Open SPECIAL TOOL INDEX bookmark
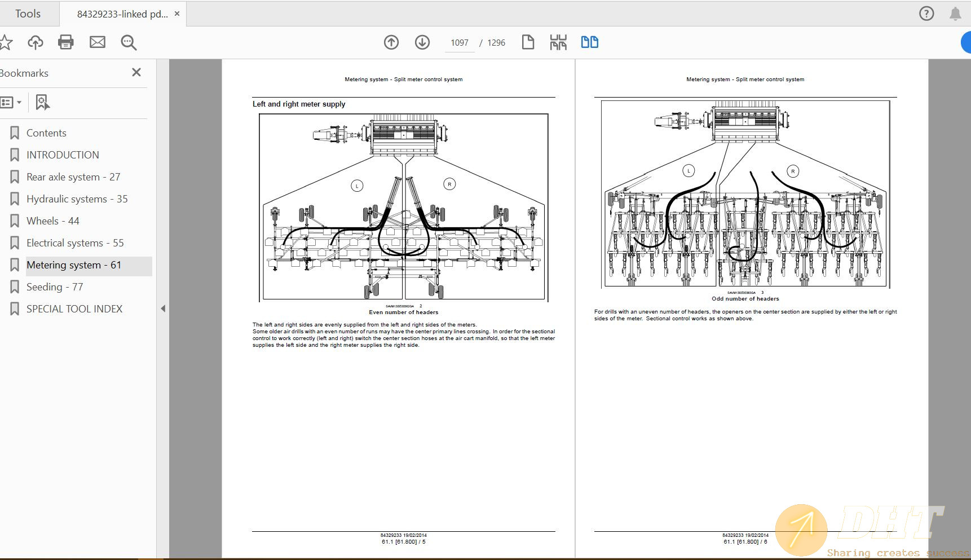 74,309
